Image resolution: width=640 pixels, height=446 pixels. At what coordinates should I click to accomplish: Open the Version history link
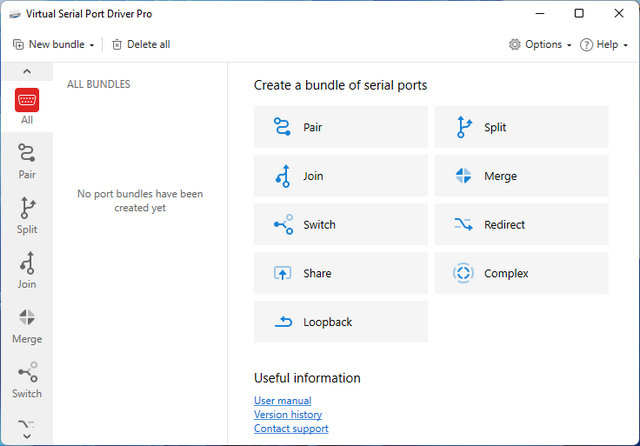tap(288, 415)
